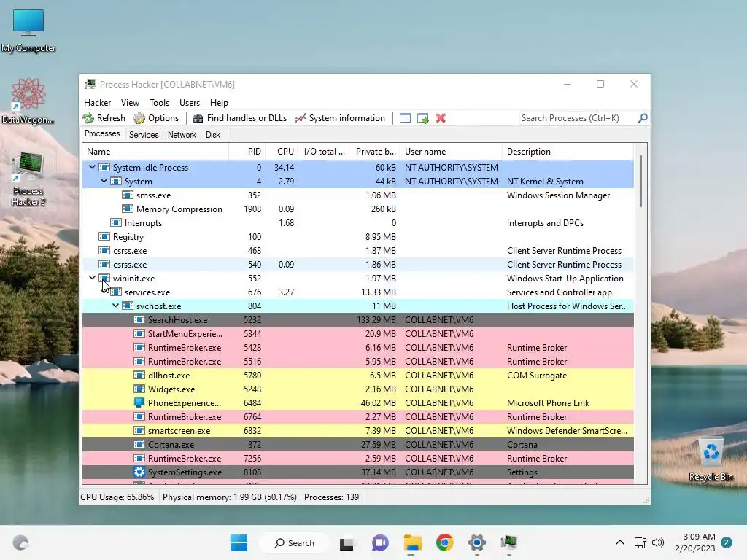The width and height of the screenshot is (747, 560).
Task: Select RuntimeBroker.exe PID 5516 row
Action: (x=357, y=361)
